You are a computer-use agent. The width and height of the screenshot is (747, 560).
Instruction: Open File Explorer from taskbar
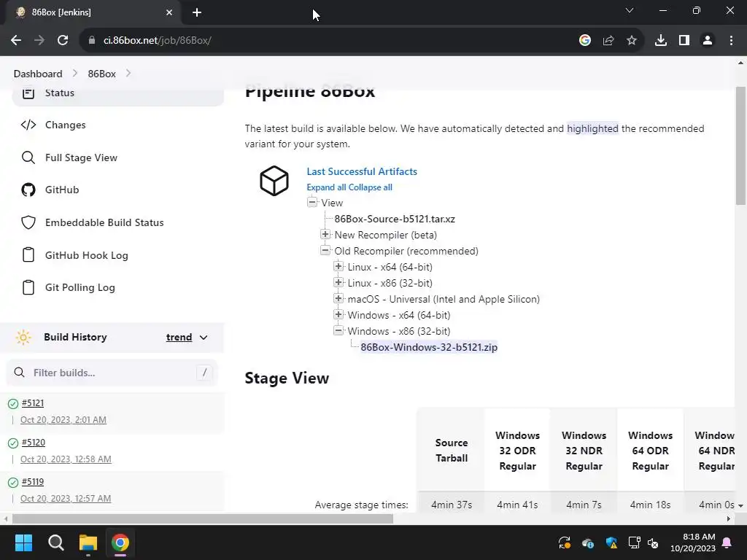coord(88,542)
